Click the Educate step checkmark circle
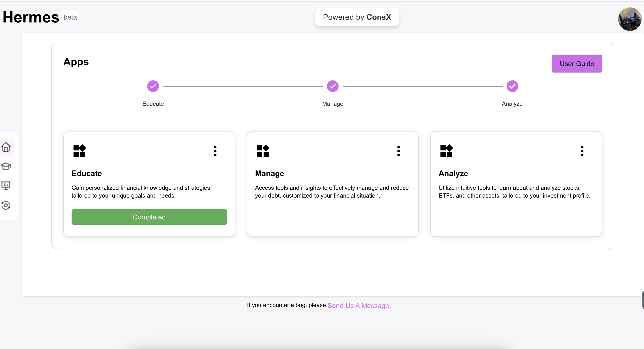The width and height of the screenshot is (644, 349). [x=153, y=86]
